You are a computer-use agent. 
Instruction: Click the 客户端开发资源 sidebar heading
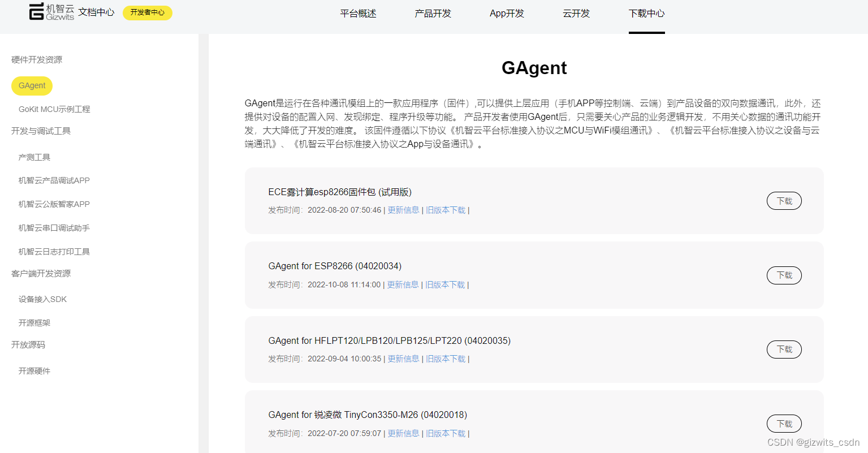click(41, 274)
